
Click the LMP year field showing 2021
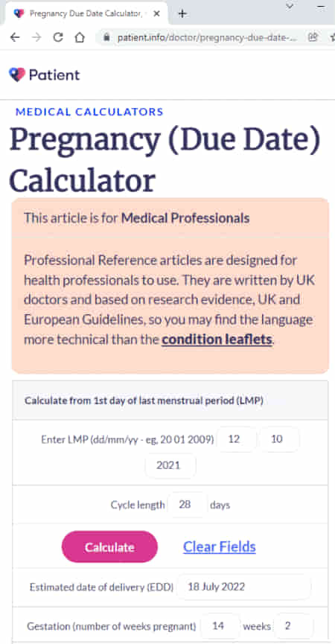[170, 466]
